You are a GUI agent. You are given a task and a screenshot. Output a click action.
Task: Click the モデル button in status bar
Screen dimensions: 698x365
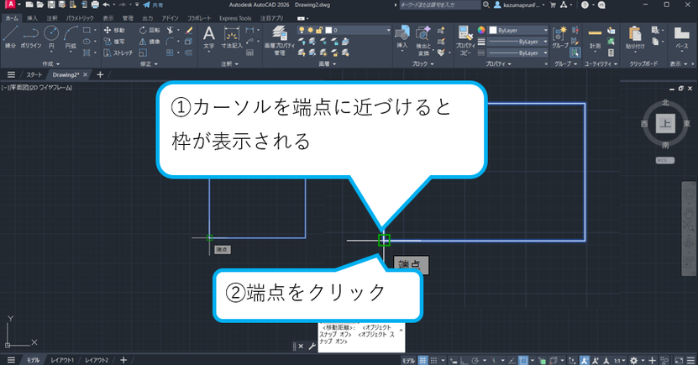point(408,360)
